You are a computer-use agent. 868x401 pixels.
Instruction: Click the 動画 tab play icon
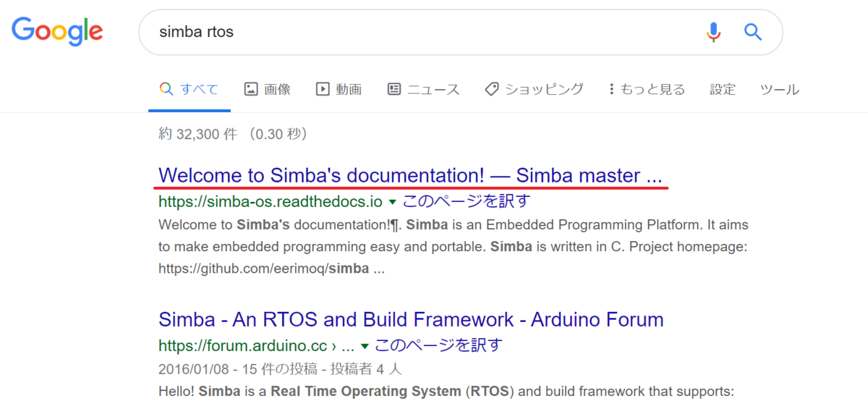pyautogui.click(x=323, y=90)
